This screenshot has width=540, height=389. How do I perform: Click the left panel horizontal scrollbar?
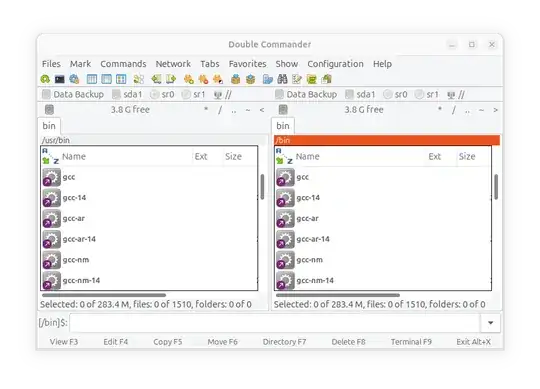pos(104,295)
